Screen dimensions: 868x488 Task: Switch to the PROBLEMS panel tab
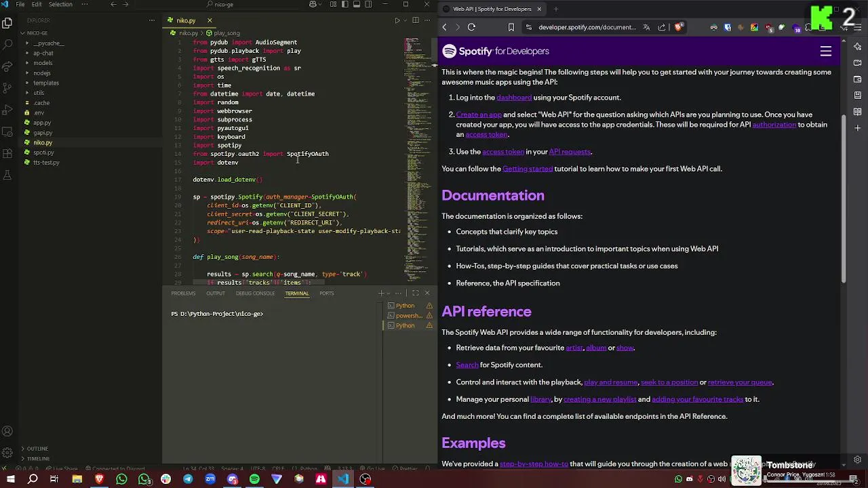click(183, 293)
